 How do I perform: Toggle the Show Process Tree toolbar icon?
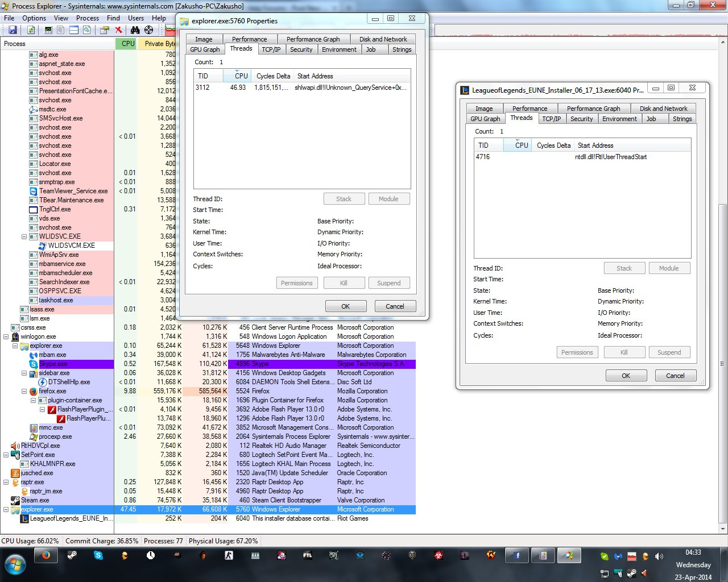60,30
